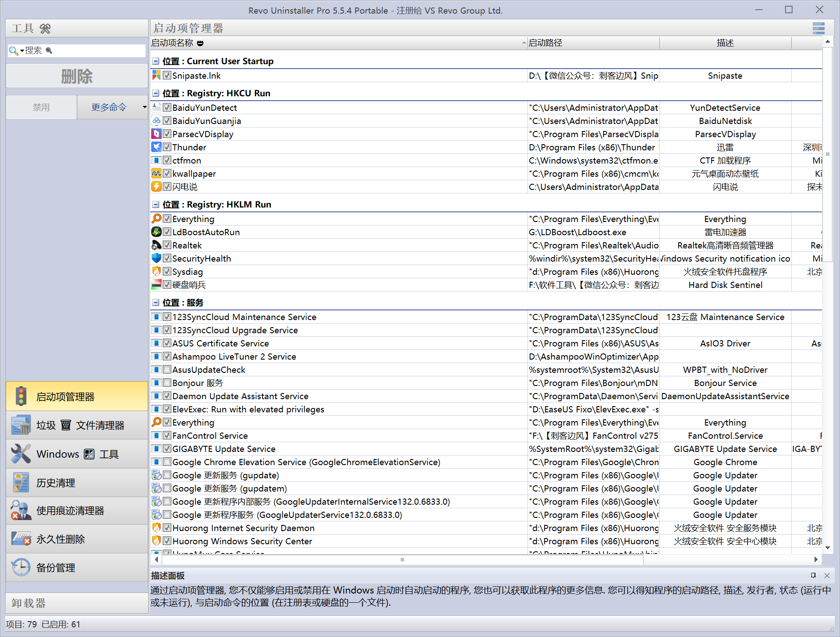Click the tools icon beside 工具 header
Image resolution: width=840 pixels, height=637 pixels.
point(45,29)
